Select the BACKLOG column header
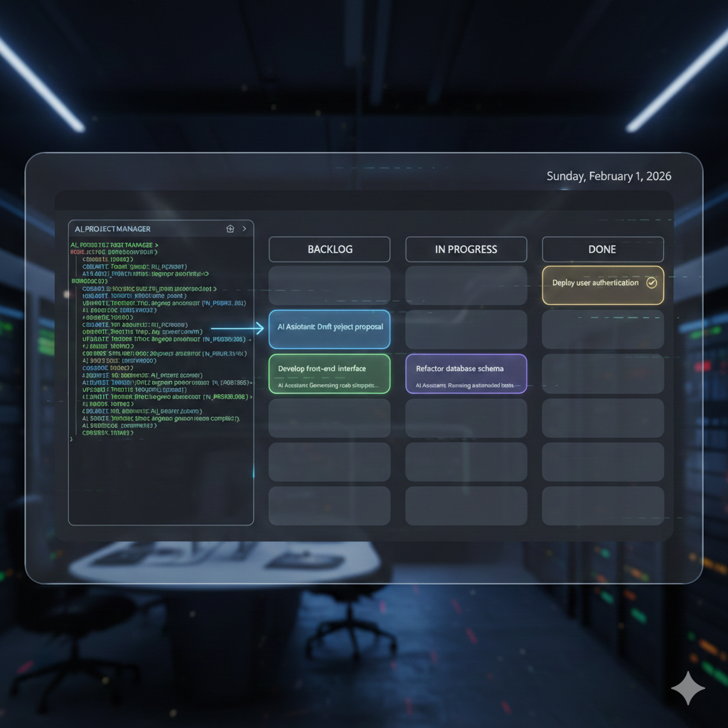 (x=329, y=249)
